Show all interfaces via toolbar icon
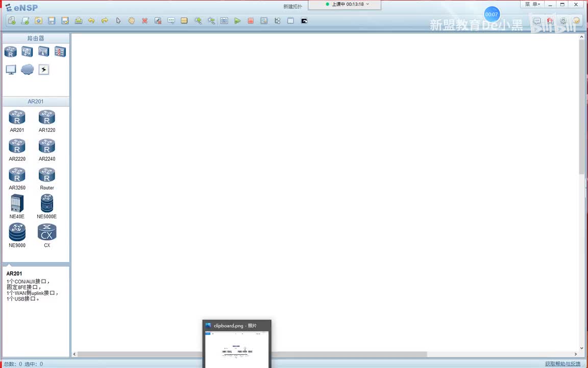The height and width of the screenshot is (368, 588). coord(277,20)
